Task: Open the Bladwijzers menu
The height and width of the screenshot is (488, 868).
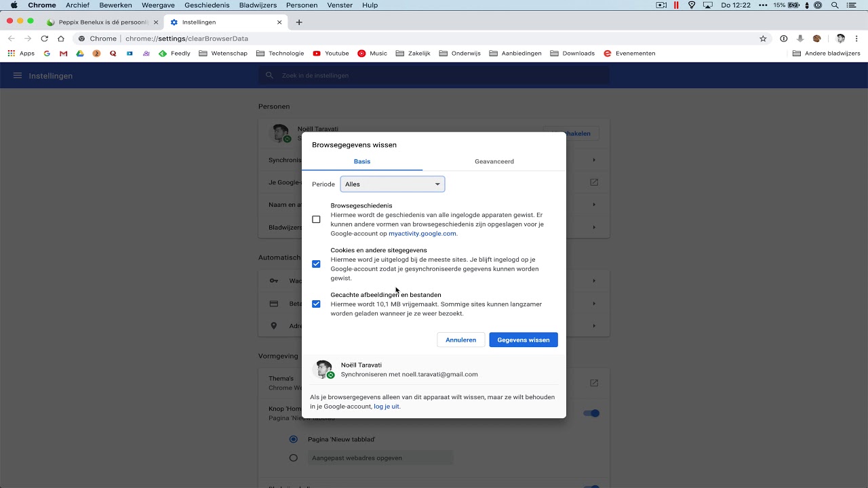Action: tap(258, 5)
